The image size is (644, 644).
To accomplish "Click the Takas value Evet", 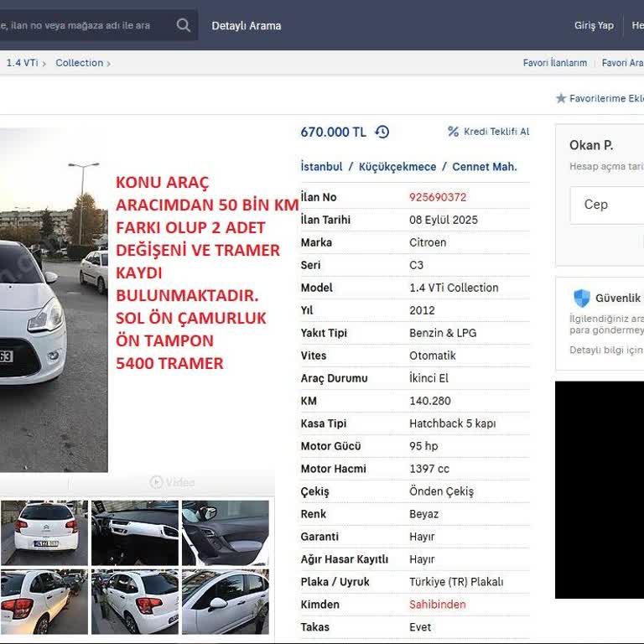I will click(x=420, y=626).
